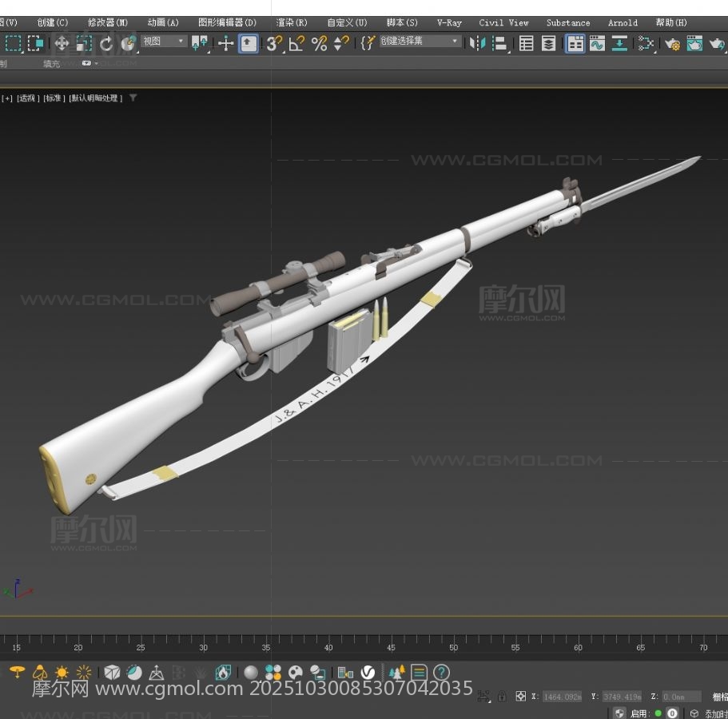The height and width of the screenshot is (719, 728).
Task: Open the reference coordinate system 视图 dropdown
Action: pos(164,42)
